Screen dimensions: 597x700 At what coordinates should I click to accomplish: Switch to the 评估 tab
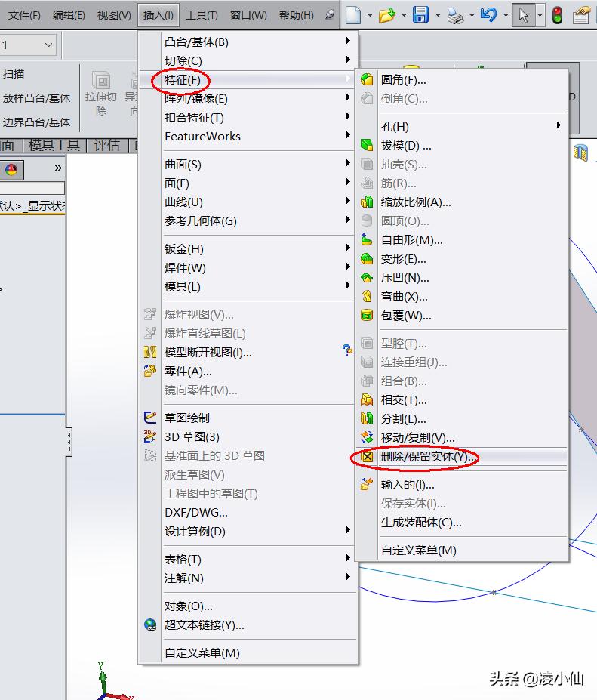106,145
